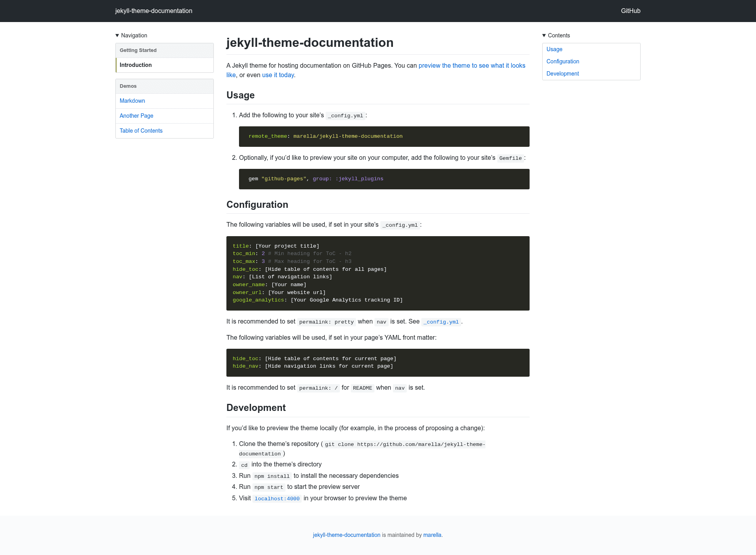This screenshot has width=756, height=555.
Task: Click the 'npm install' inline code
Action: (x=272, y=476)
